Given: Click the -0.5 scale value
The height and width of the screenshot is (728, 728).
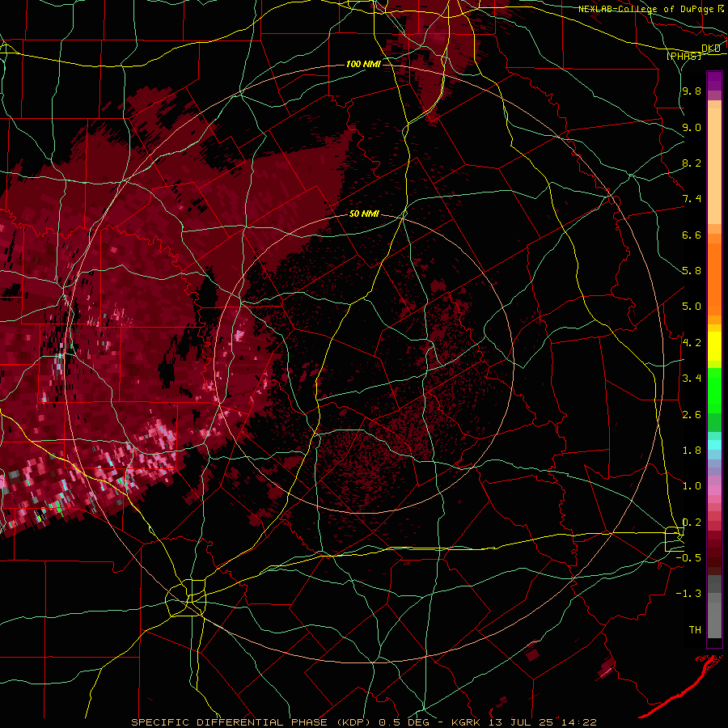Looking at the screenshot, I should pos(688,558).
